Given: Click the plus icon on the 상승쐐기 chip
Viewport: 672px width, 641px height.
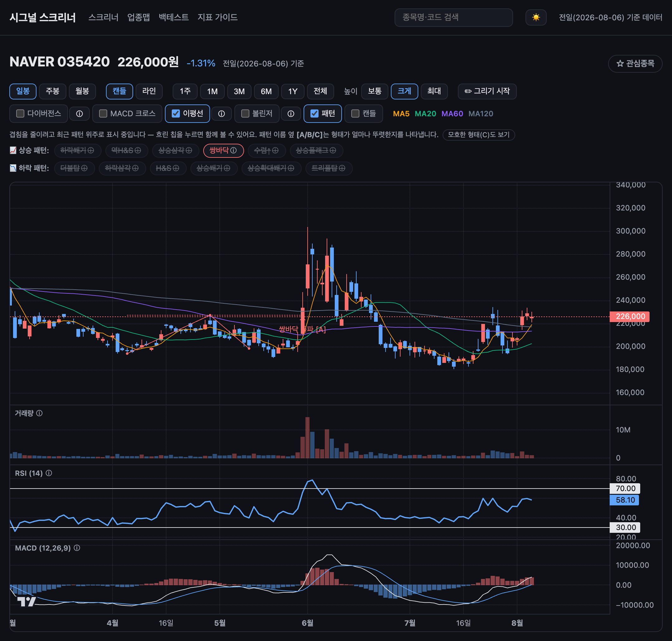Looking at the screenshot, I should (227, 168).
